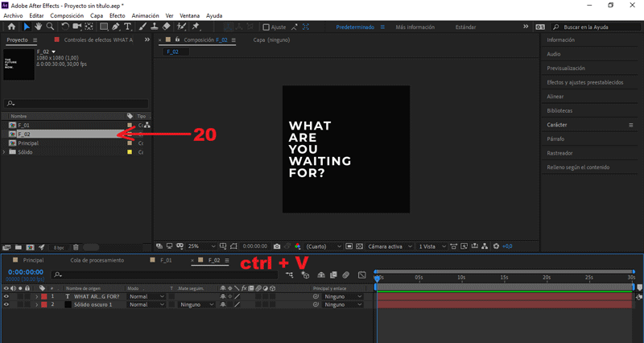Take a snapshot with the camera icon

coord(277,246)
